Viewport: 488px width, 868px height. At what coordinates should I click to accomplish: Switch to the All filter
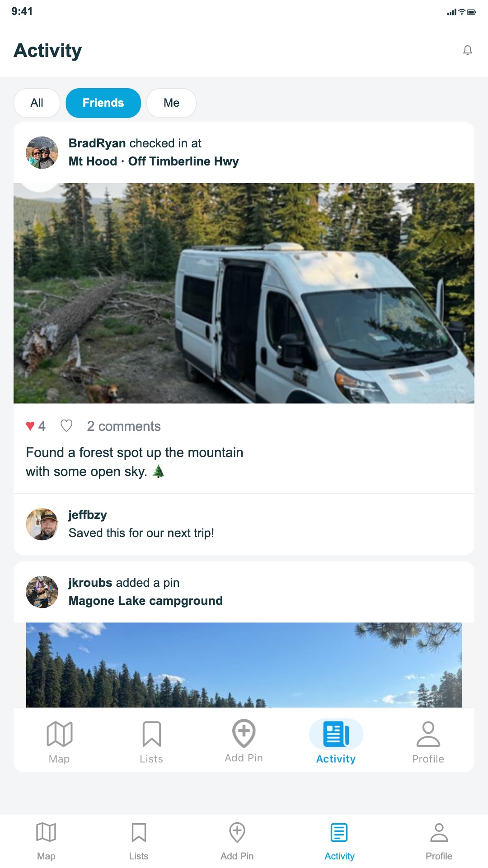(x=37, y=103)
